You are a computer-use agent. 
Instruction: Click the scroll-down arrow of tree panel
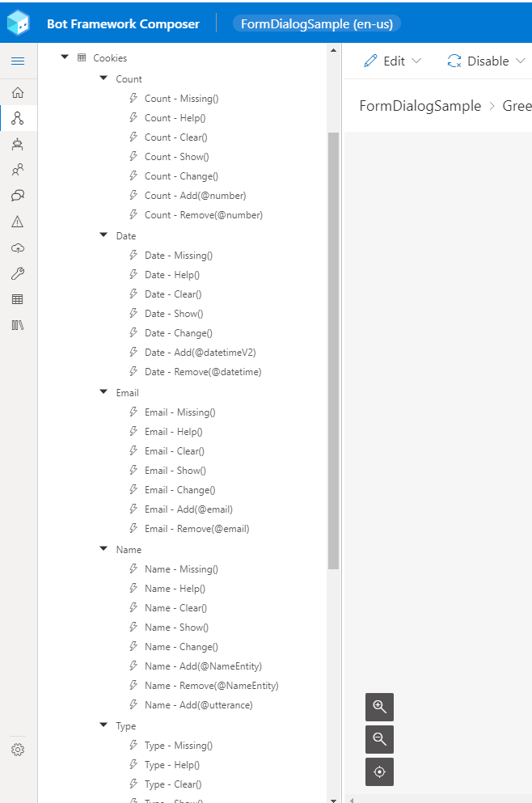(x=333, y=800)
